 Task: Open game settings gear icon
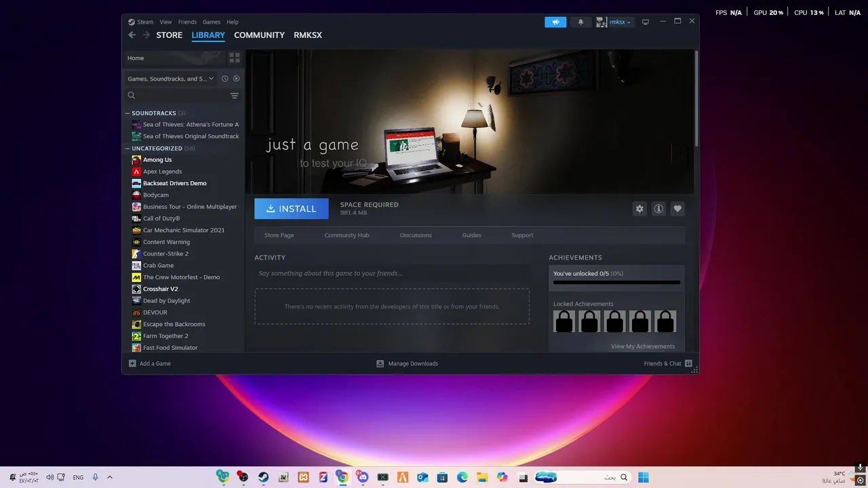pos(639,209)
